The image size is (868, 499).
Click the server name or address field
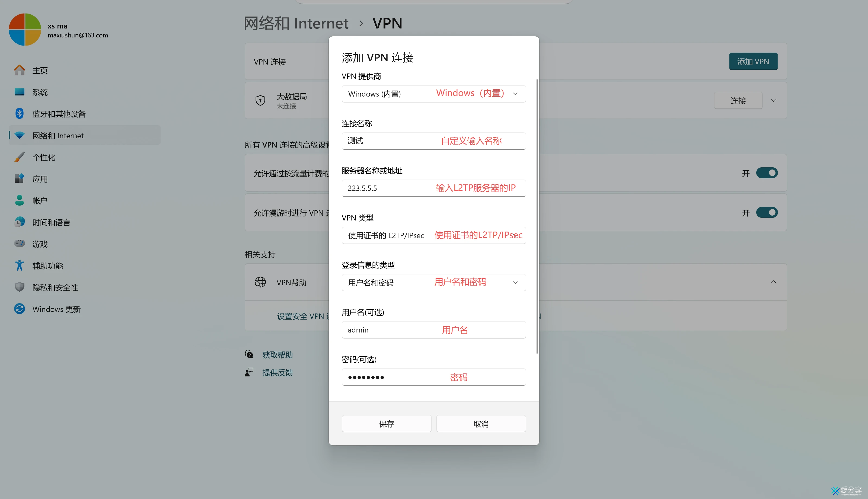pyautogui.click(x=433, y=188)
